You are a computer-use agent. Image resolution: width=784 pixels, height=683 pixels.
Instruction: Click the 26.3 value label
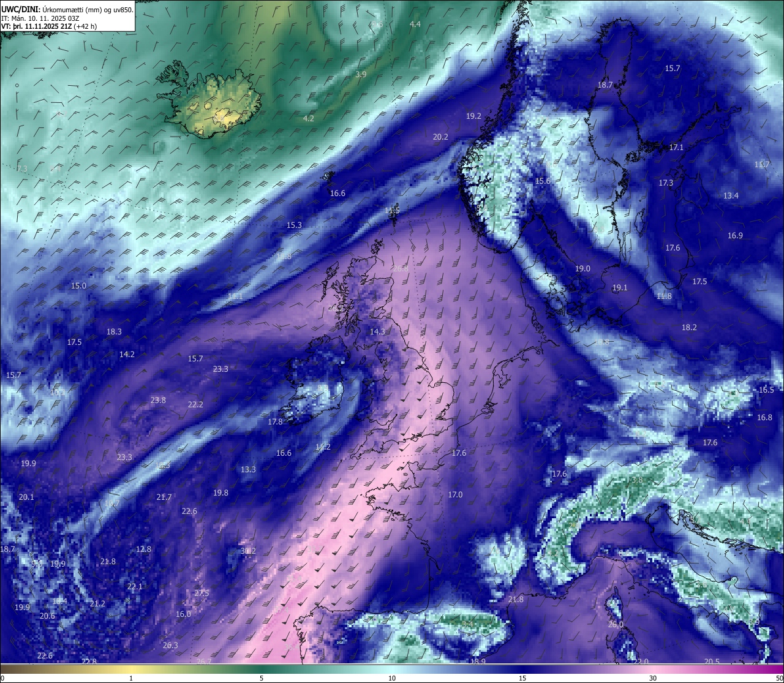point(170,645)
